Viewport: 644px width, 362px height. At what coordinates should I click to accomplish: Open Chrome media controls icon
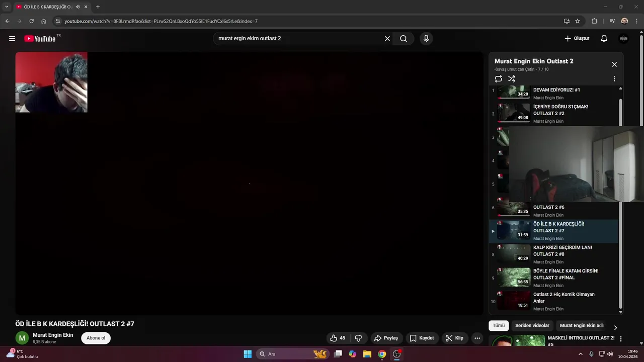[612, 21]
